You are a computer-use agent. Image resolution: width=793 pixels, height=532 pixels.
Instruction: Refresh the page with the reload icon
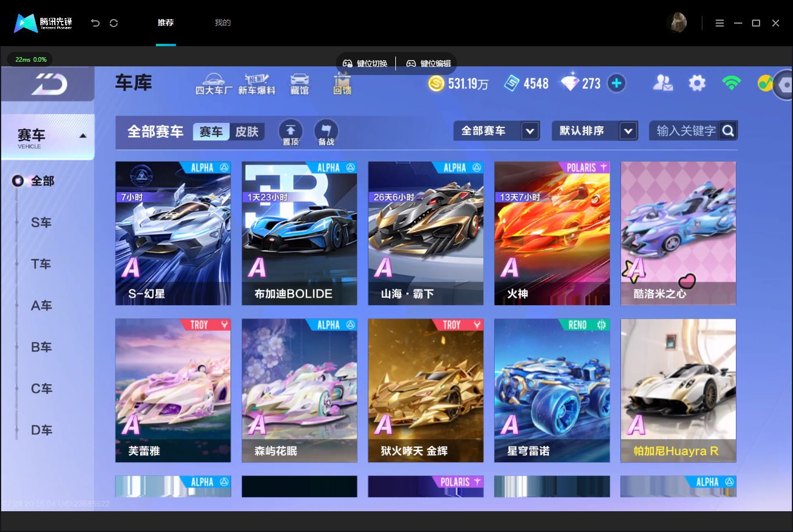tap(114, 23)
